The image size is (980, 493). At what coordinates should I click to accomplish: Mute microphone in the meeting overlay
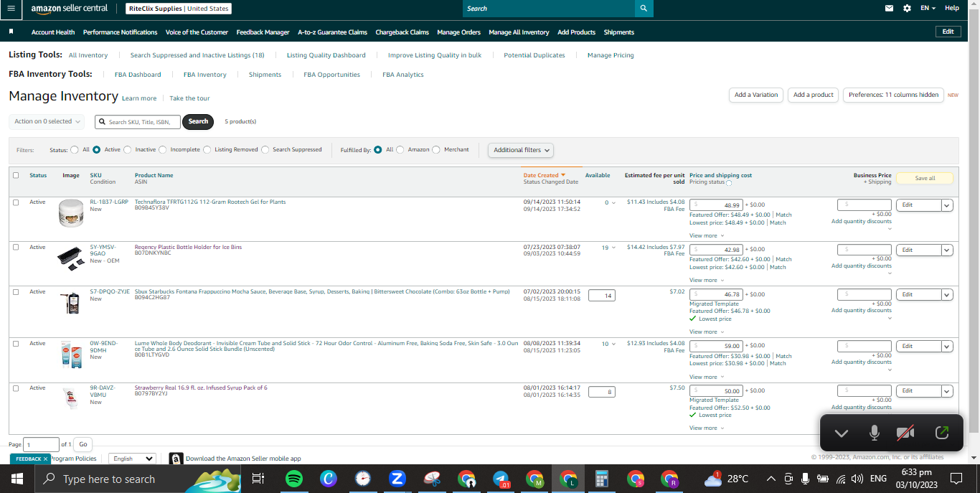874,433
